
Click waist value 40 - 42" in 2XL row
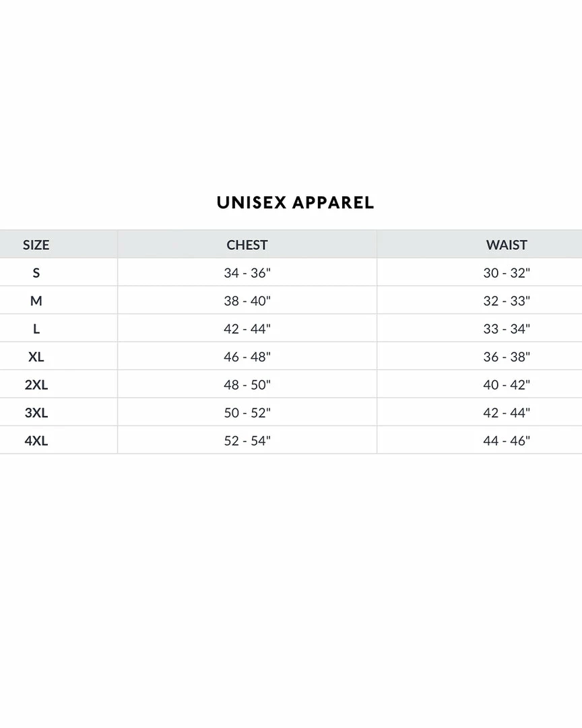pyautogui.click(x=507, y=385)
